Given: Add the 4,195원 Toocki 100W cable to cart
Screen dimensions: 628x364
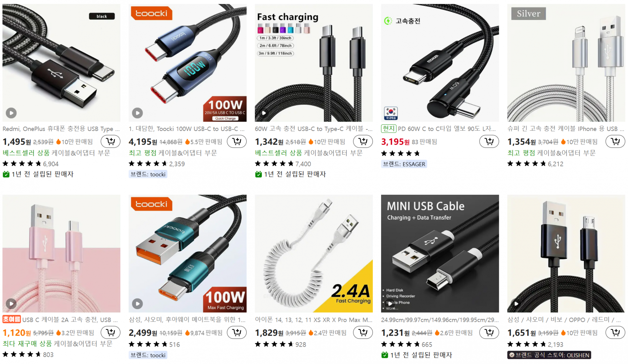Looking at the screenshot, I should pos(236,141).
